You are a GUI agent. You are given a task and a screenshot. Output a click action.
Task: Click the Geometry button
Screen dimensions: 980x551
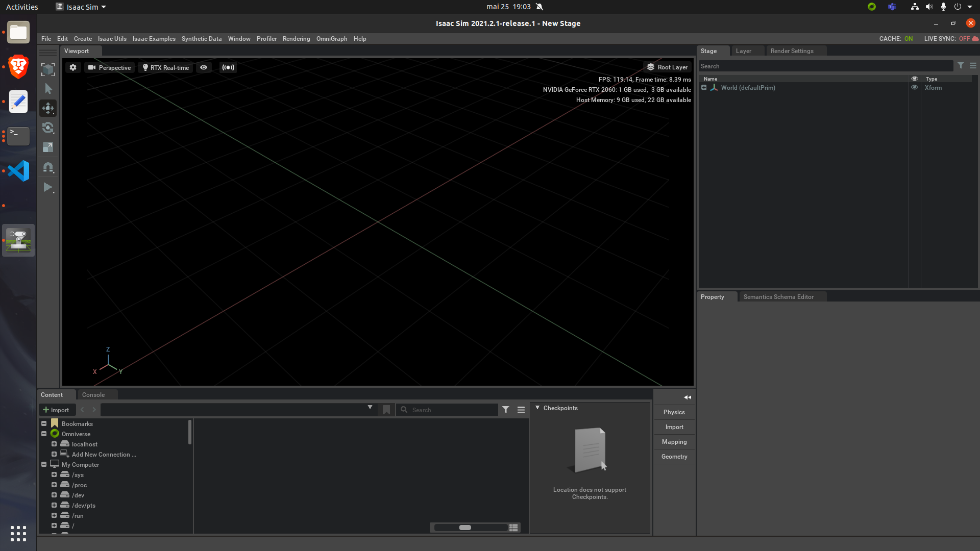point(674,457)
